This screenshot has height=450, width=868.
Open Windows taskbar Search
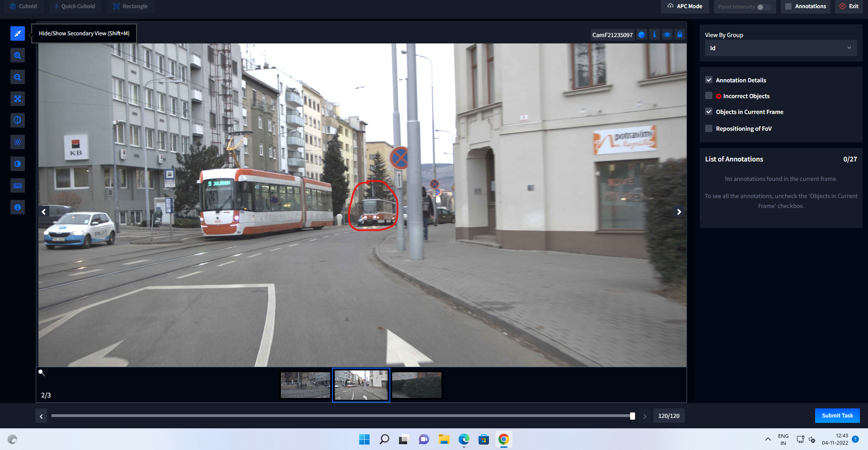point(384,439)
